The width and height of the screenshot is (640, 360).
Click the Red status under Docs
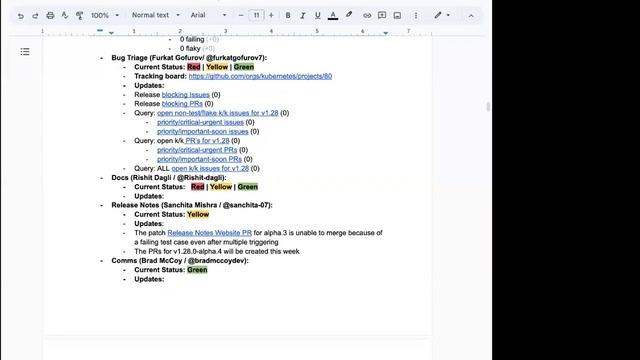pos(197,187)
